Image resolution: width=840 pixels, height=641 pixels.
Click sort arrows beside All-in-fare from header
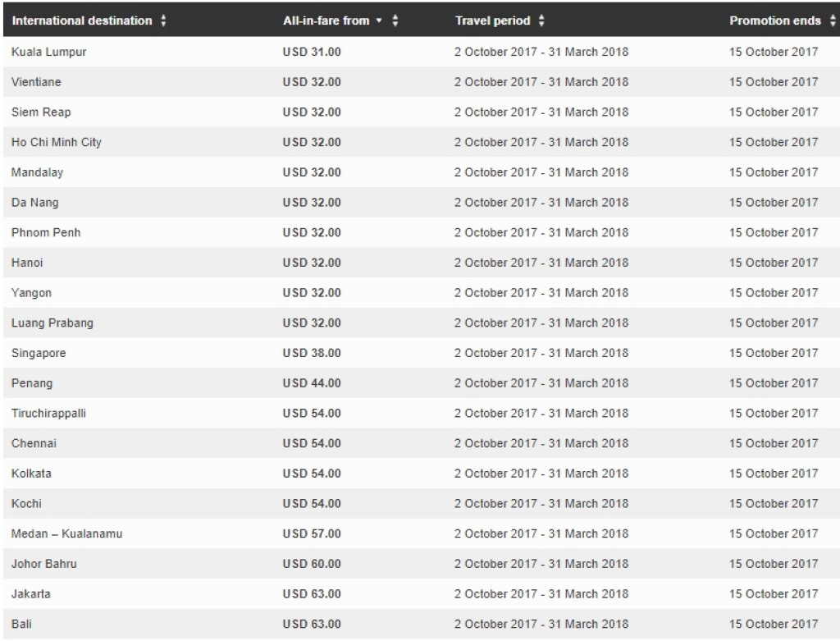pyautogui.click(x=395, y=21)
